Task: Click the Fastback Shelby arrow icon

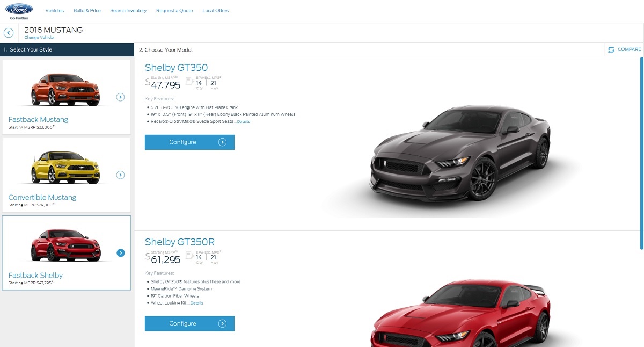Action: (121, 253)
